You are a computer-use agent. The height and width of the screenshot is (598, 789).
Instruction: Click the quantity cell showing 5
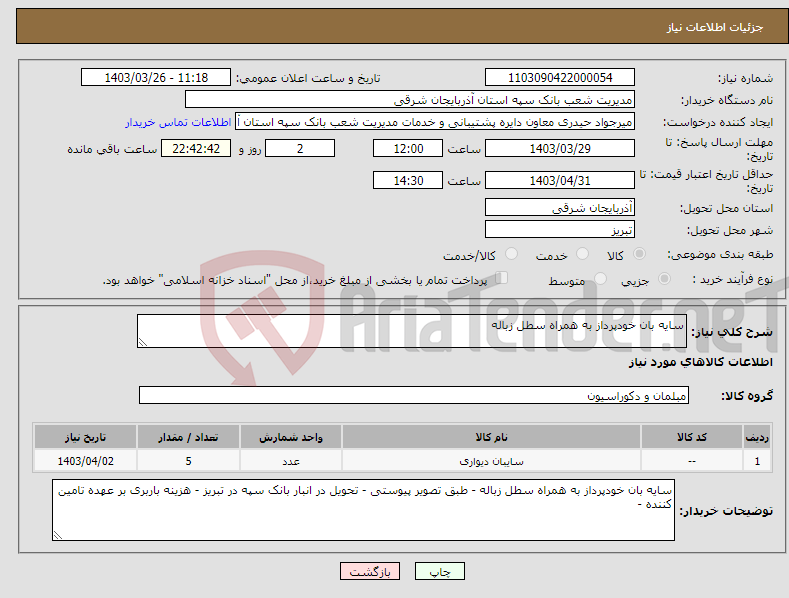pyautogui.click(x=188, y=461)
